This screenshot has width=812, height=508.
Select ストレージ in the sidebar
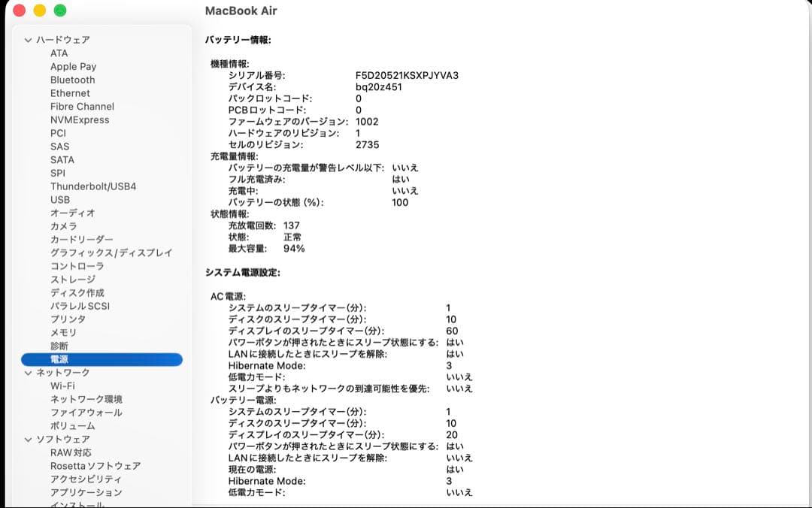pos(72,280)
